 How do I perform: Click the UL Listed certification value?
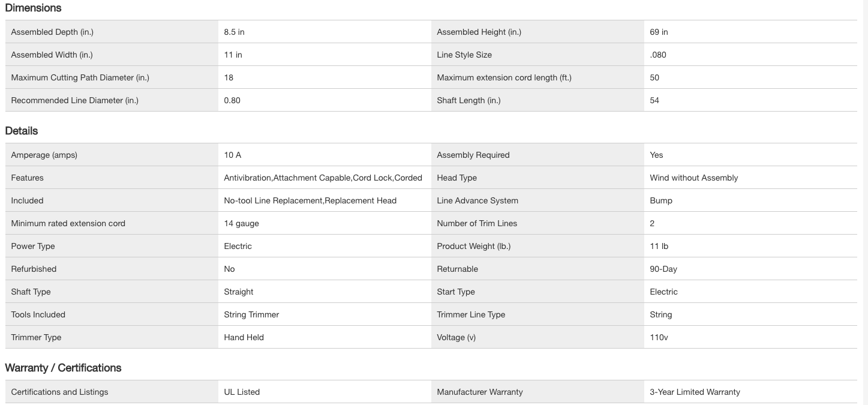point(242,392)
